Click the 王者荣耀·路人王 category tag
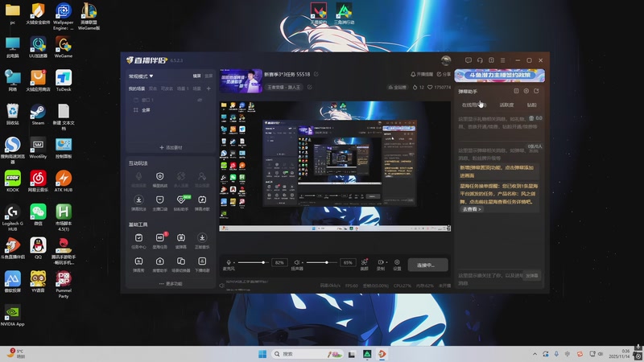Viewport: 644px width, 362px height. [x=284, y=87]
